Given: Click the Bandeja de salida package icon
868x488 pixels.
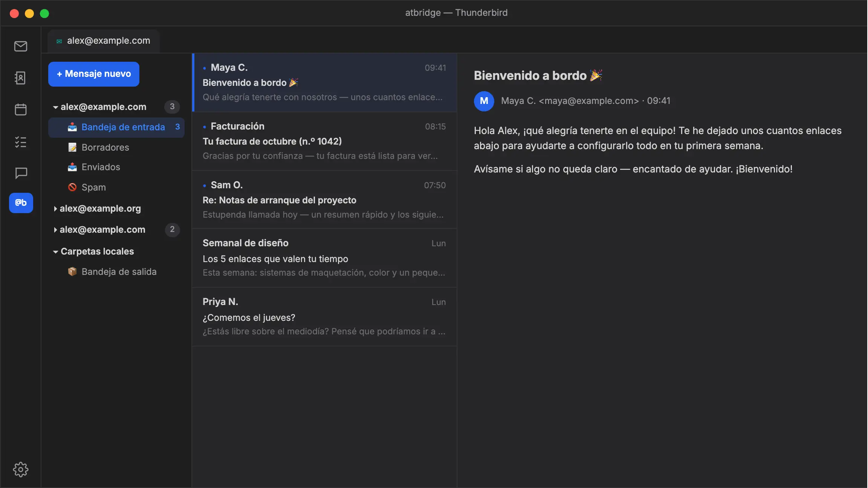Looking at the screenshot, I should 72,271.
